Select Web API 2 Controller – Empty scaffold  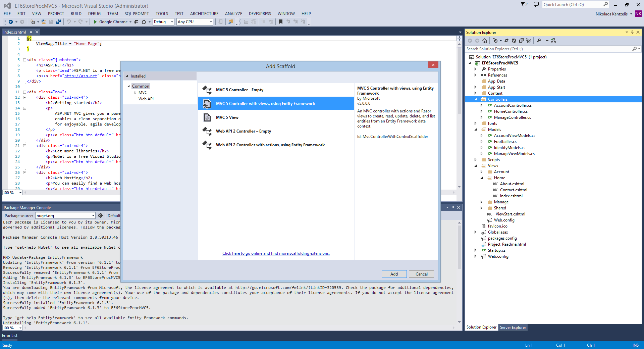(276, 131)
